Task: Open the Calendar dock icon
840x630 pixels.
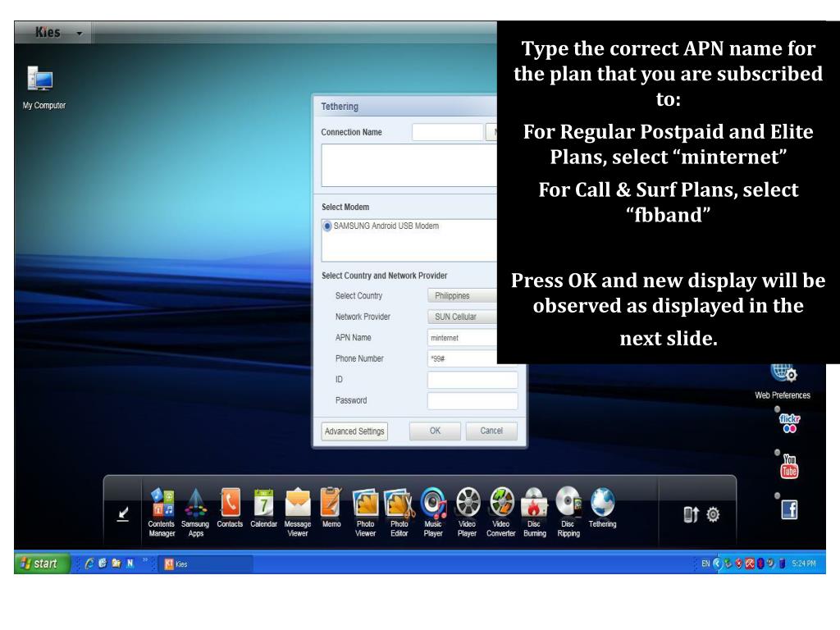Action: [263, 507]
